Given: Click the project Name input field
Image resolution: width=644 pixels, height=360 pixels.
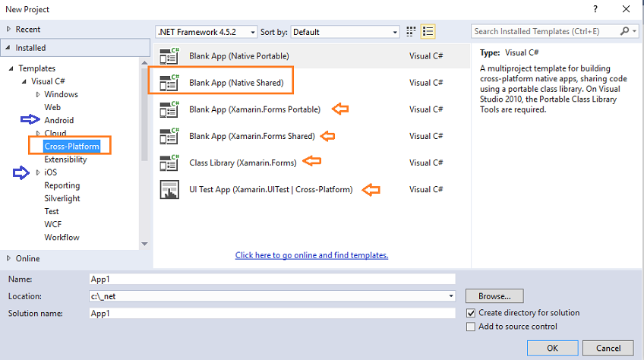Looking at the screenshot, I should [x=273, y=279].
